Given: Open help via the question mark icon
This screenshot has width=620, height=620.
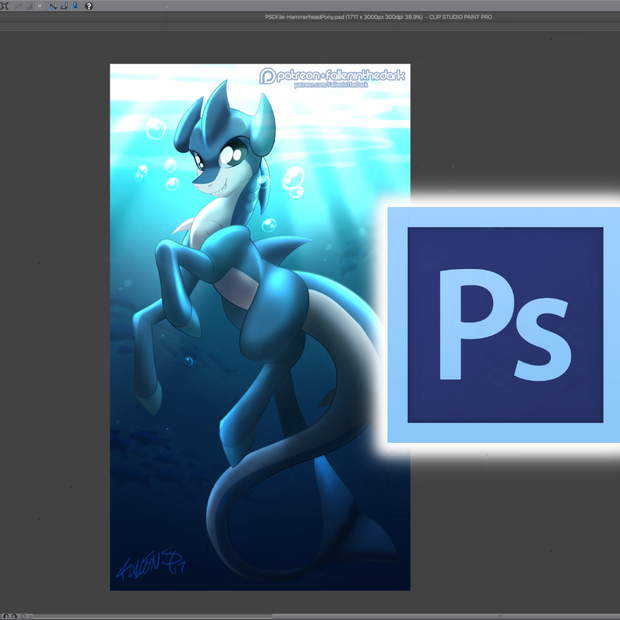Looking at the screenshot, I should coord(89,6).
